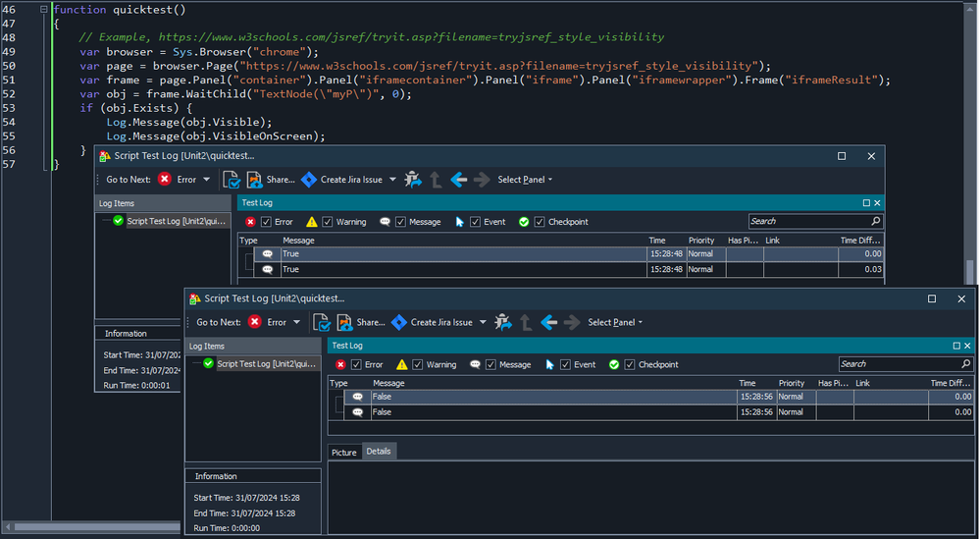This screenshot has height=539, width=980.
Task: Click the red Go to Next Error icon in the front window
Action: click(255, 322)
